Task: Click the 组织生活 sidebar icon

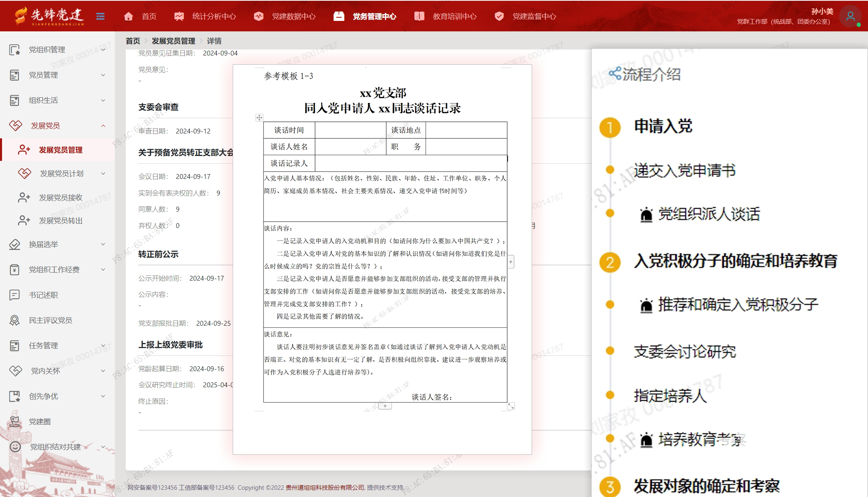Action: point(14,101)
